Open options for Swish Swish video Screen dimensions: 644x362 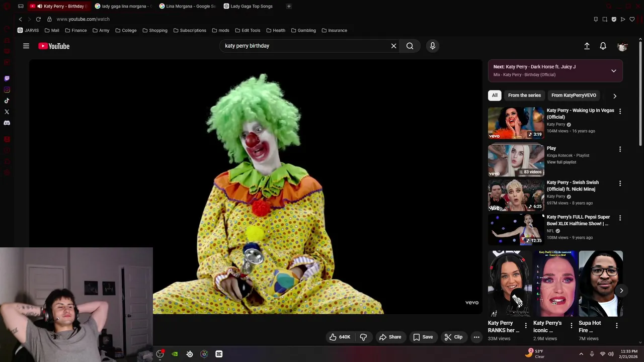tap(620, 184)
